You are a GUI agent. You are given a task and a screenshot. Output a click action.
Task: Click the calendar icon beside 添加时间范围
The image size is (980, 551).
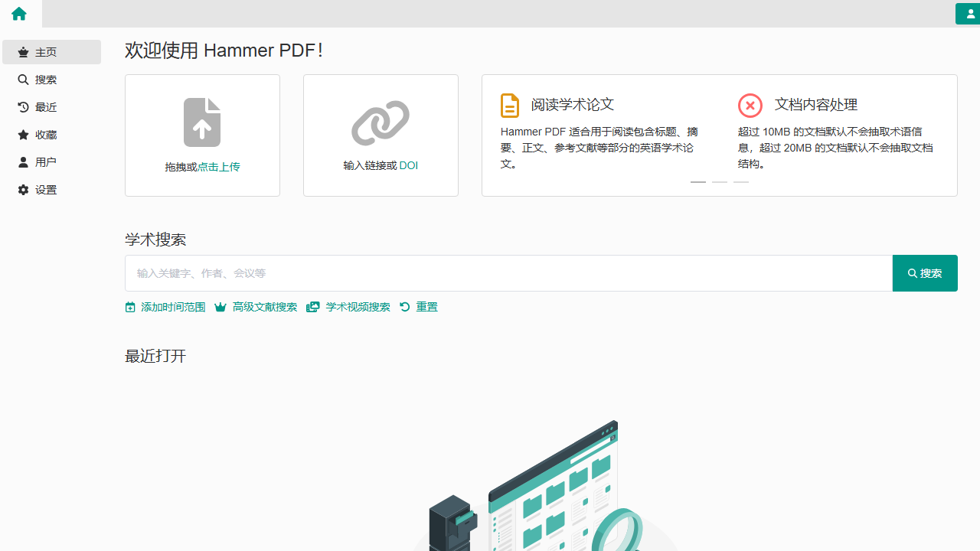130,307
